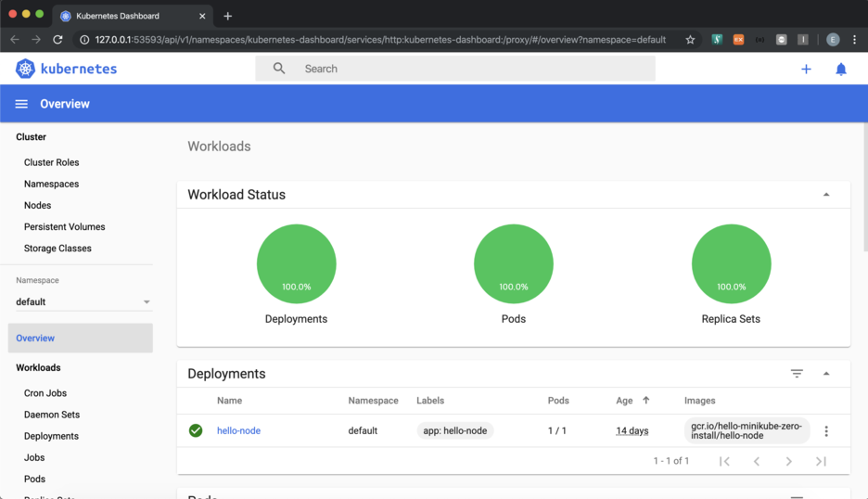Click the kubernetes brand text

click(79, 69)
